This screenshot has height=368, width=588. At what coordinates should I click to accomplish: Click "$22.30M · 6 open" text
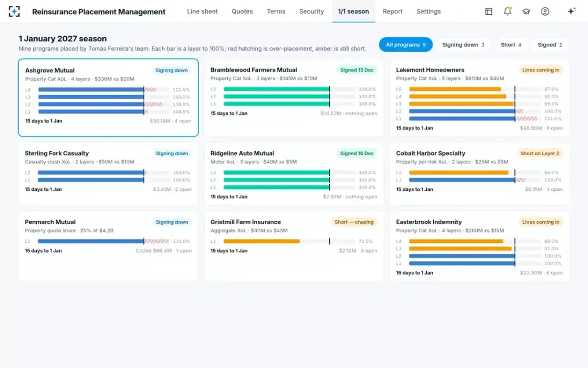[x=541, y=273]
